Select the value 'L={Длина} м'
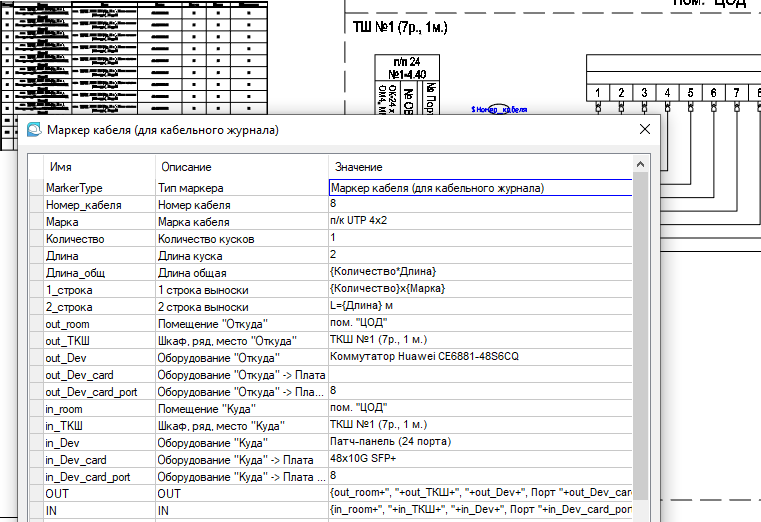The width and height of the screenshot is (761, 522). click(x=480, y=306)
